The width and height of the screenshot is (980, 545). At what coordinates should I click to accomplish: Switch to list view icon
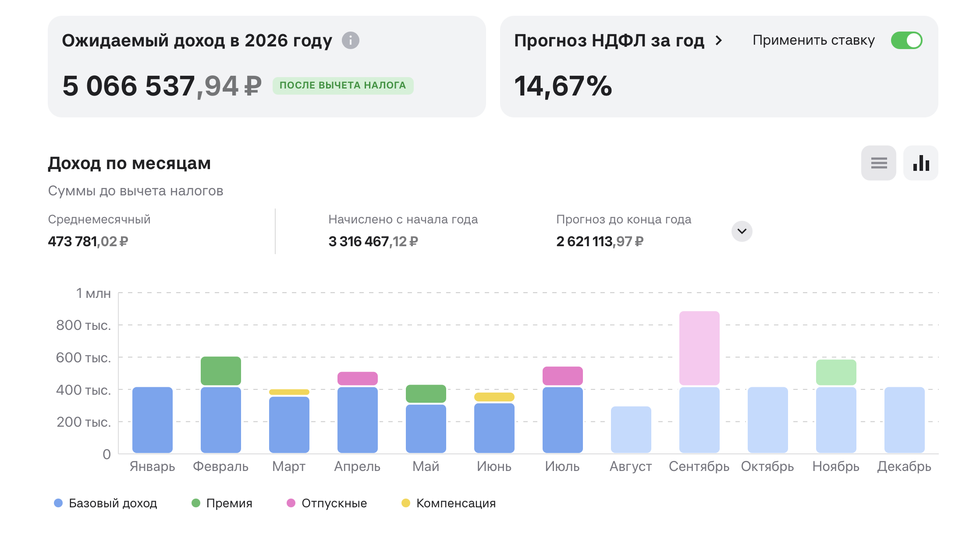pyautogui.click(x=878, y=163)
